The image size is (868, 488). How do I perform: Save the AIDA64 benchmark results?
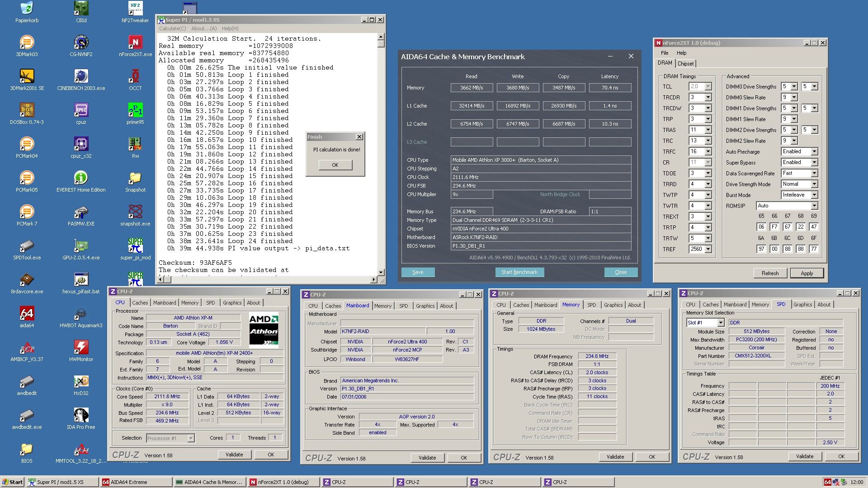[418, 272]
